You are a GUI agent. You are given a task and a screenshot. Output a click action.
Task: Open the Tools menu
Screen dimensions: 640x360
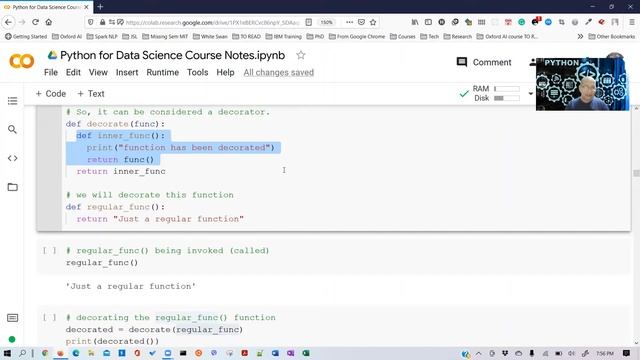point(198,72)
